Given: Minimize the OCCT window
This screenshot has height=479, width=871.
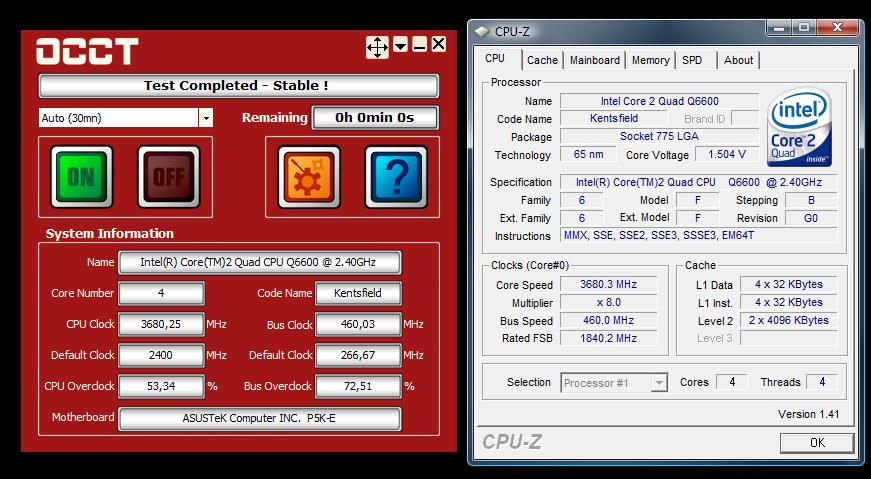Looking at the screenshot, I should pyautogui.click(x=419, y=44).
